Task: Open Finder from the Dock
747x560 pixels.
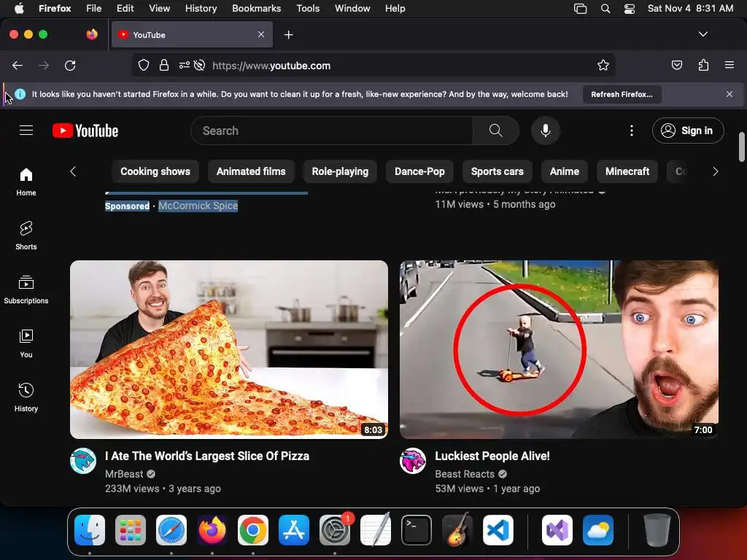Action: [90, 530]
